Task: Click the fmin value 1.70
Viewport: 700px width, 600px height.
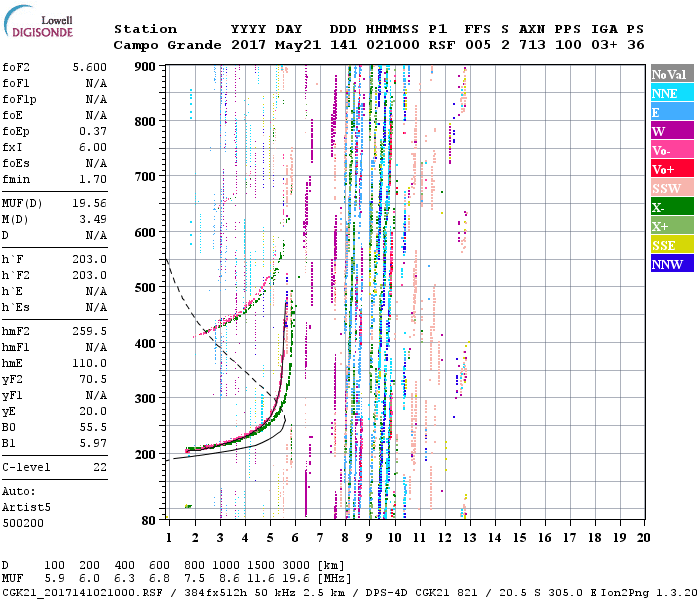Action: 93,179
